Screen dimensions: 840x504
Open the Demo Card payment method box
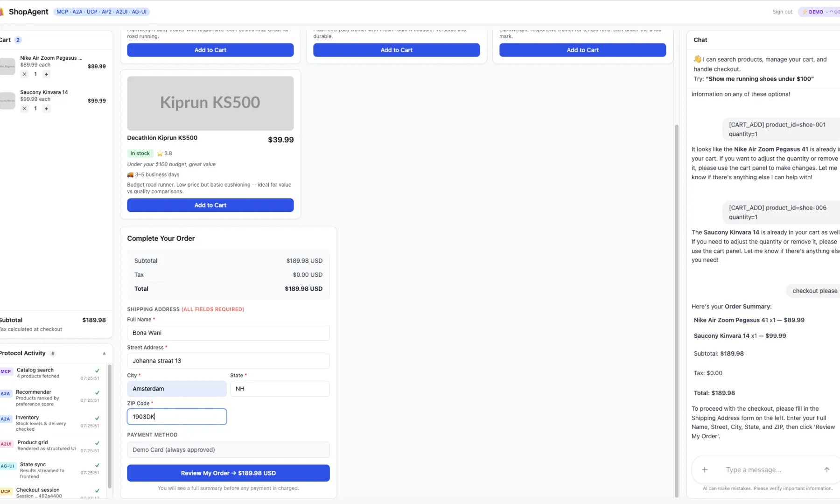click(x=228, y=450)
